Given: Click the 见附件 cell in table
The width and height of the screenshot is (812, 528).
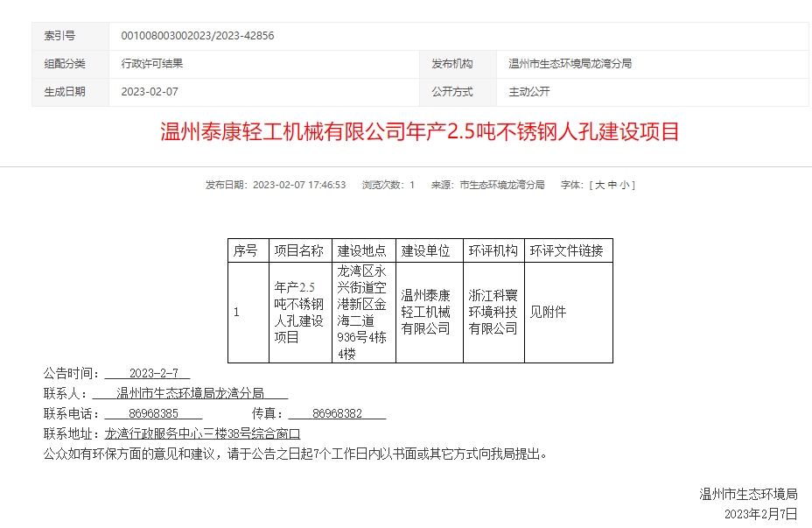Looking at the screenshot, I should (x=548, y=313).
